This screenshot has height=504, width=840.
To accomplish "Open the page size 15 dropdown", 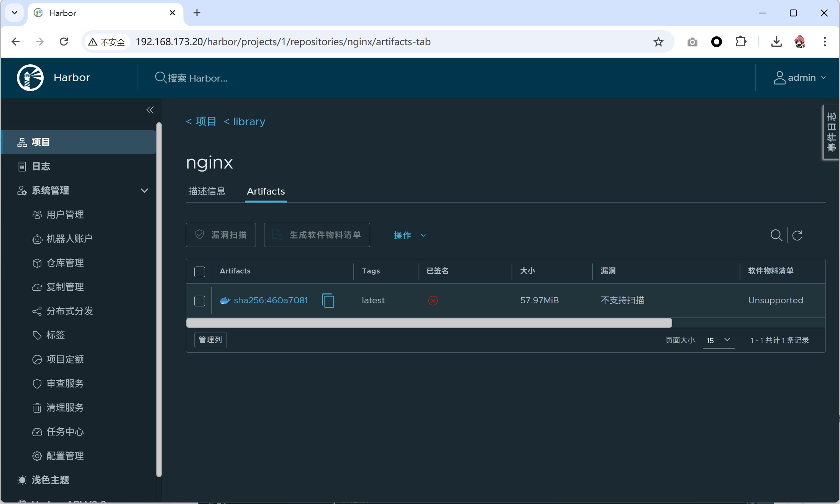I will click(718, 340).
